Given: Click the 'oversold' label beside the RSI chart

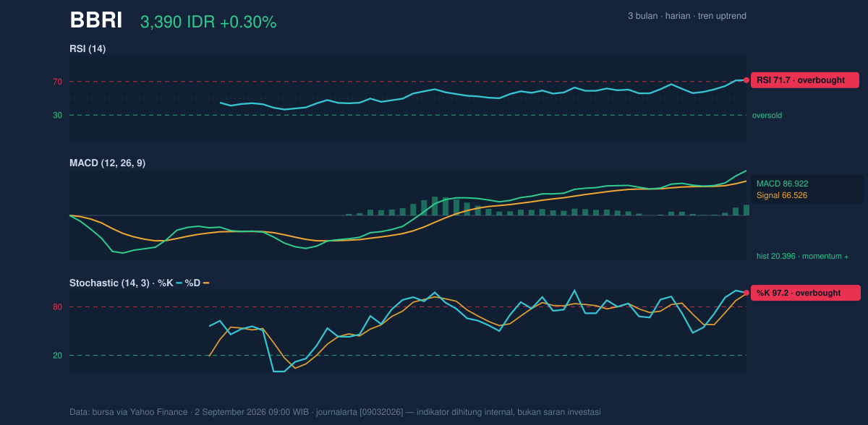Looking at the screenshot, I should 767,115.
